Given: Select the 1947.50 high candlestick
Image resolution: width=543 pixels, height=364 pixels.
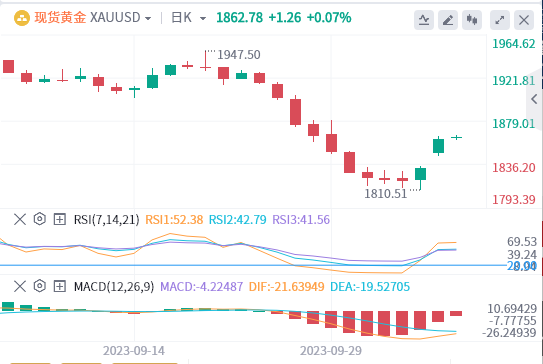Looking at the screenshot, I should pyautogui.click(x=205, y=61).
